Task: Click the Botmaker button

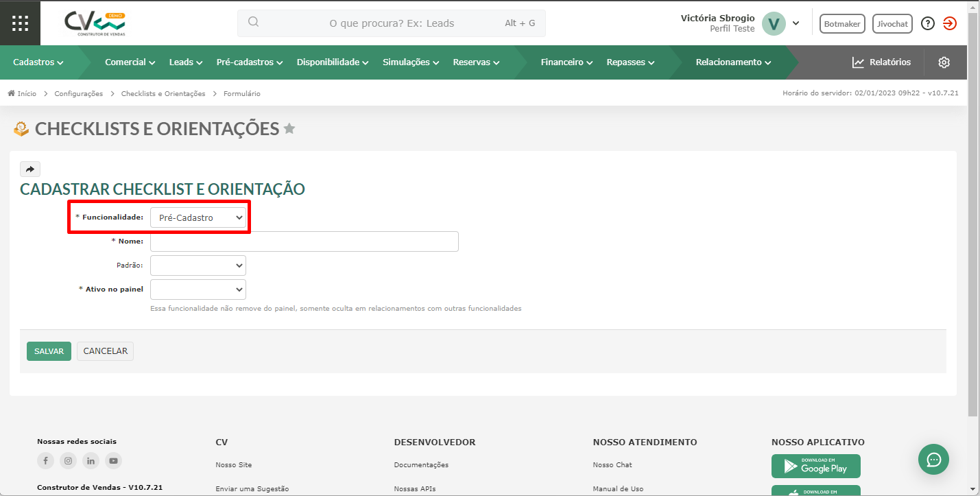Action: click(x=842, y=23)
